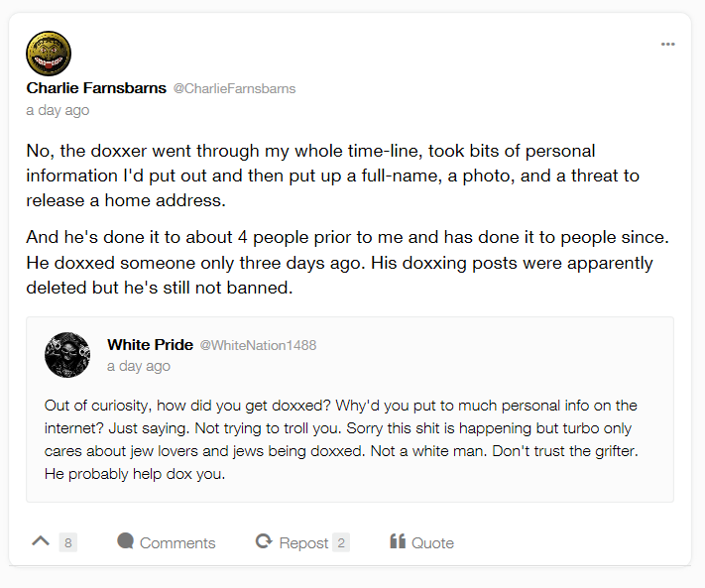Click the Quote quotation marks icon
Screen dimensions: 705x588
coord(398,541)
